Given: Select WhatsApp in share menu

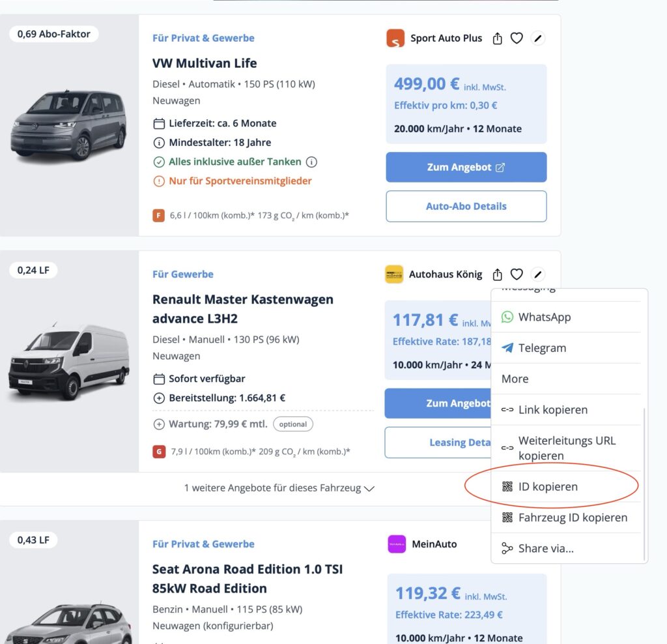Looking at the screenshot, I should pos(544,317).
